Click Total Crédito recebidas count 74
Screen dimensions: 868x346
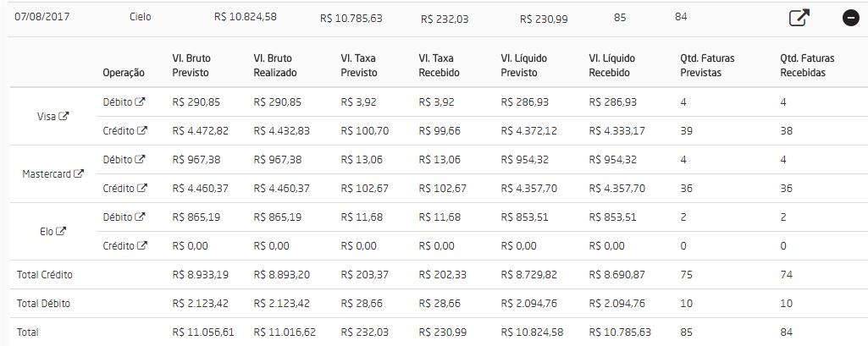[x=786, y=275]
